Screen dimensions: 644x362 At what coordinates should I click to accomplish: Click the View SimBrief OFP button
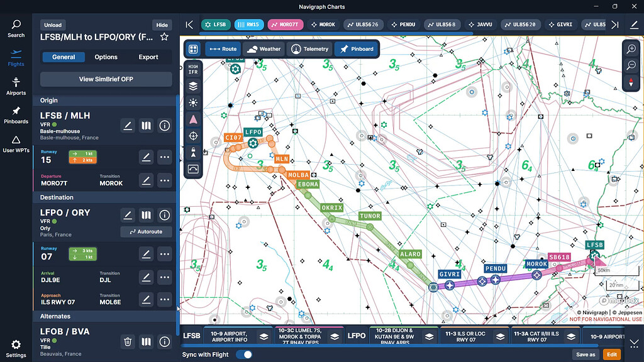(x=106, y=79)
